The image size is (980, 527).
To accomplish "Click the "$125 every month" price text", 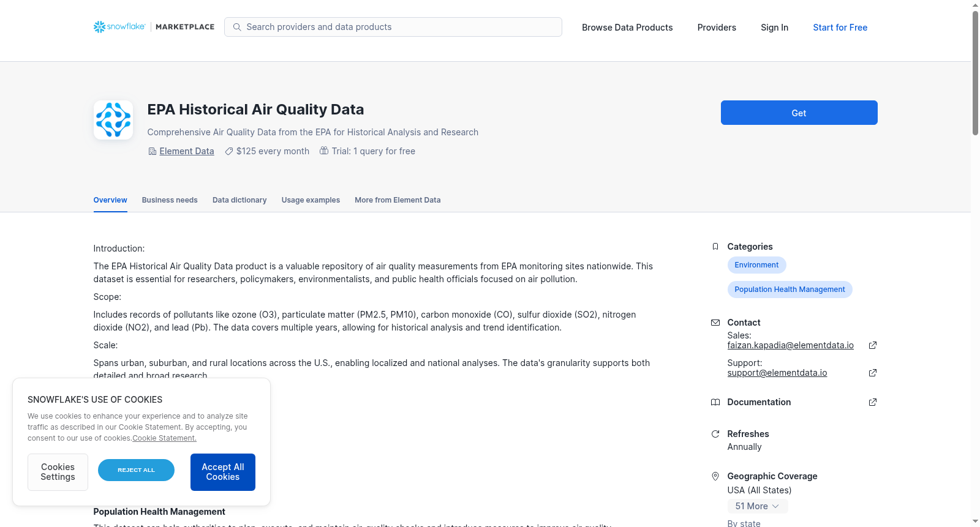I will [273, 151].
